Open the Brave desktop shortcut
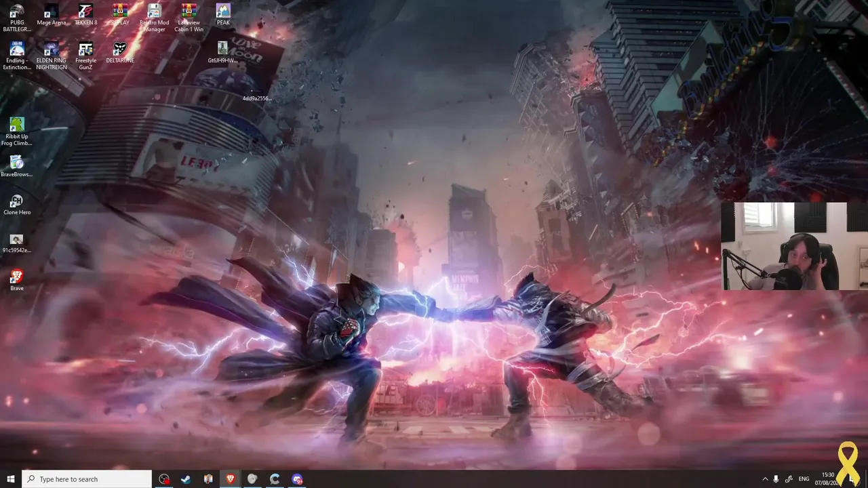Screen dimensions: 868x488 [x=17, y=281]
